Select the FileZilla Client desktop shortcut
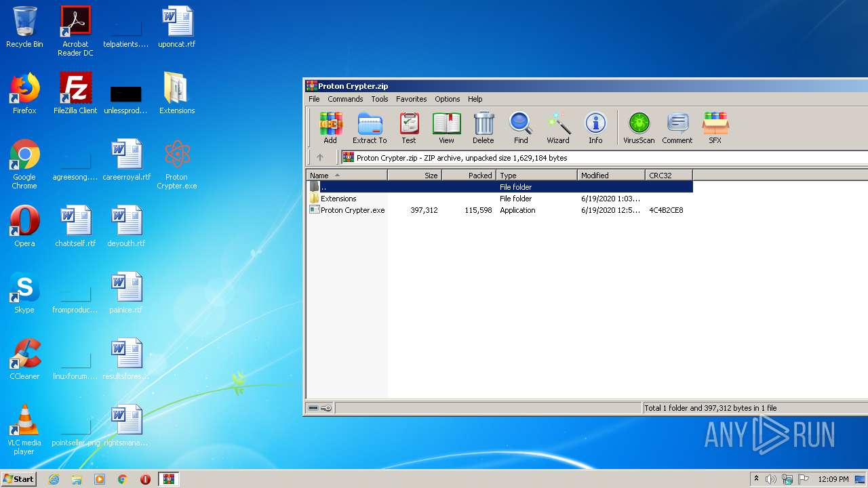Screen dimensions: 868x488 tap(75, 94)
